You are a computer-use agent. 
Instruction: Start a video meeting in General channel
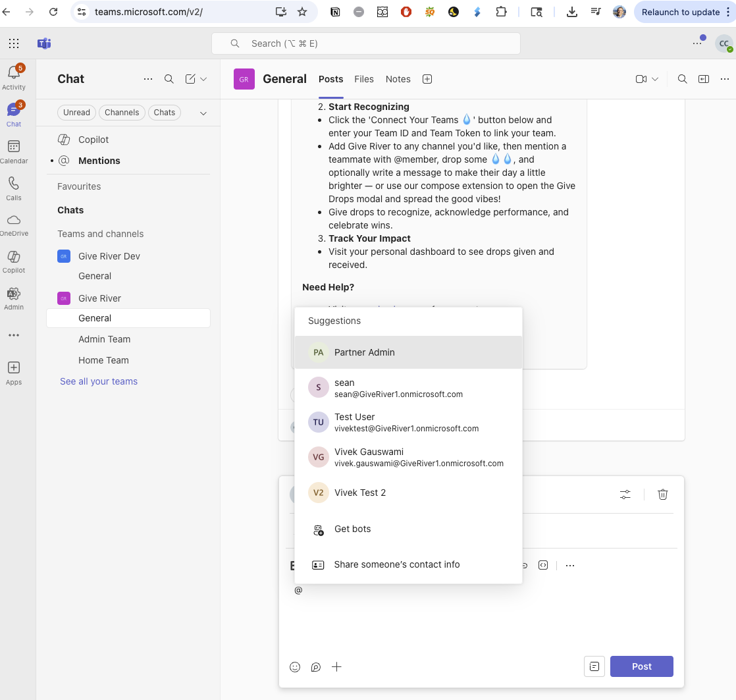(641, 79)
